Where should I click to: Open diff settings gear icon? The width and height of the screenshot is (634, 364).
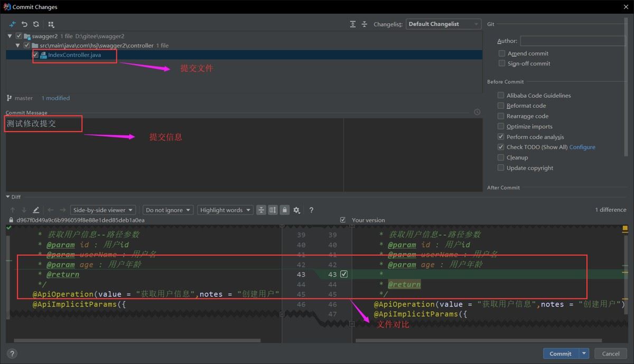coord(296,210)
